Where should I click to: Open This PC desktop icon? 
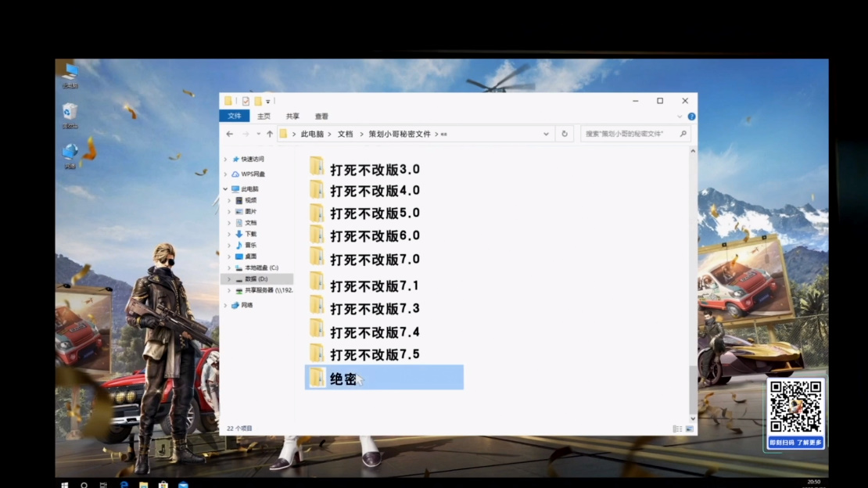pyautogui.click(x=70, y=75)
